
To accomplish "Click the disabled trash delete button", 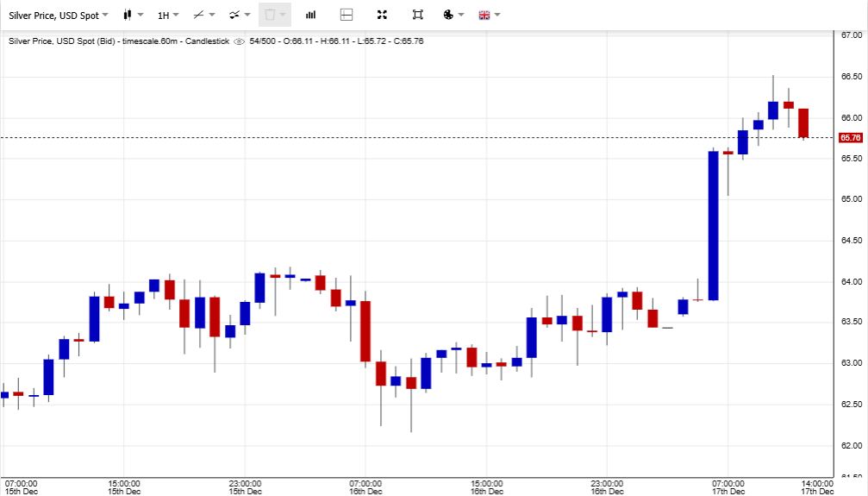I will tap(275, 15).
